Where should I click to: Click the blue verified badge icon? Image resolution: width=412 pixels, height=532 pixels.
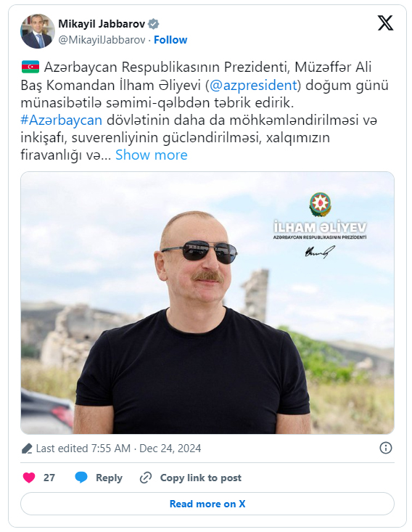coord(153,24)
